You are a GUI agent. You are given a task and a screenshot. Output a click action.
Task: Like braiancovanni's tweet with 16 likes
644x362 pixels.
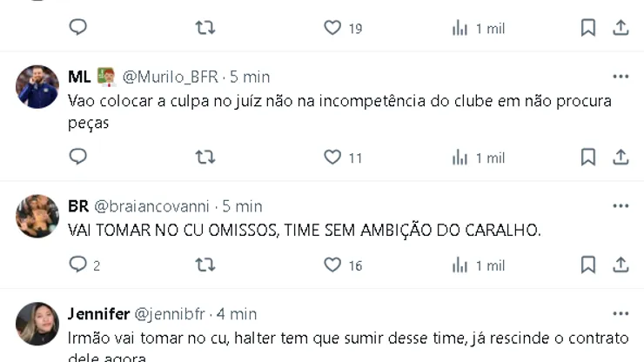(332, 265)
